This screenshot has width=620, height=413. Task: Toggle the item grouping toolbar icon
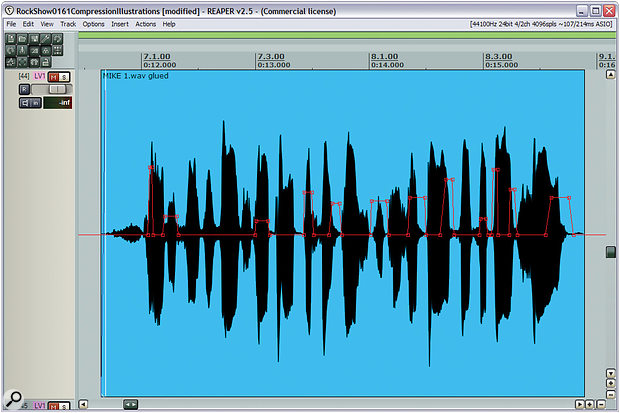(x=45, y=50)
